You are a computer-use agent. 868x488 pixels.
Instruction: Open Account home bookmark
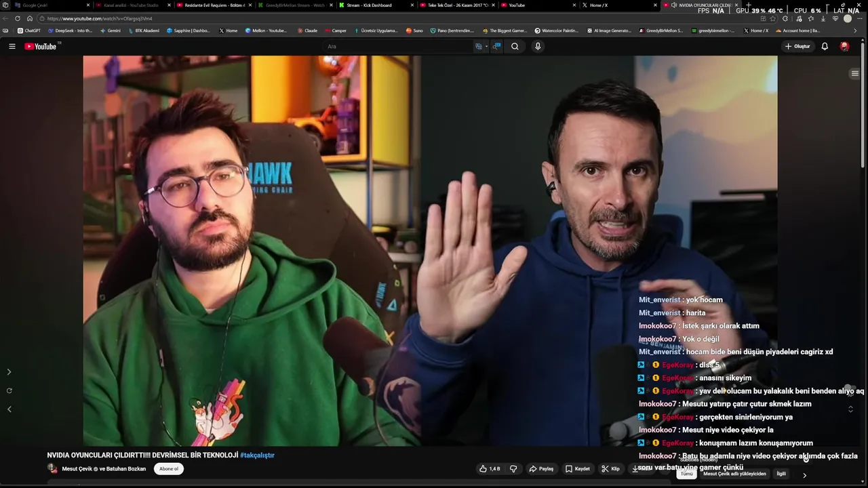pos(797,30)
